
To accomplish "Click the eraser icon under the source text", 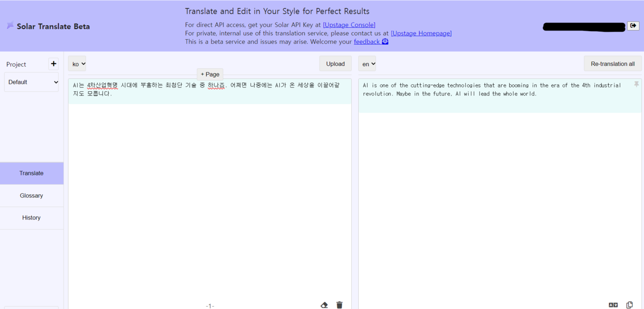I will coord(324,305).
